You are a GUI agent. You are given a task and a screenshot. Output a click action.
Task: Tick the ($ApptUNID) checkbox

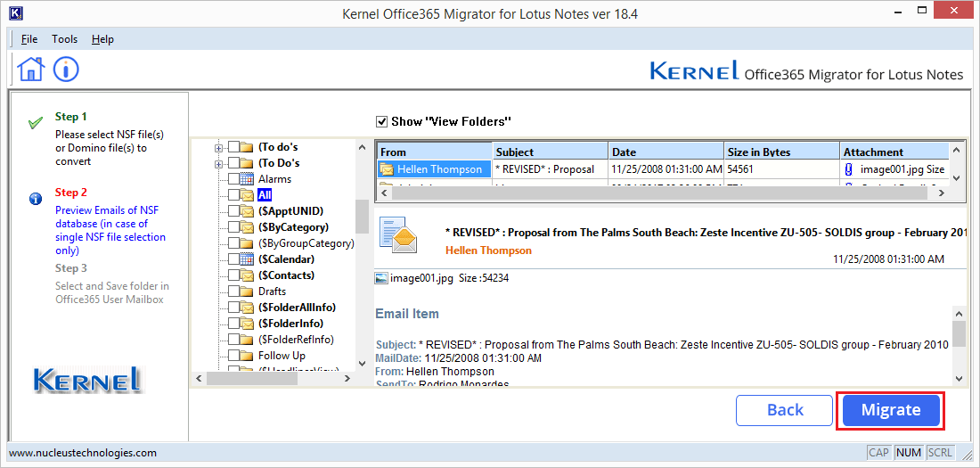(x=233, y=211)
